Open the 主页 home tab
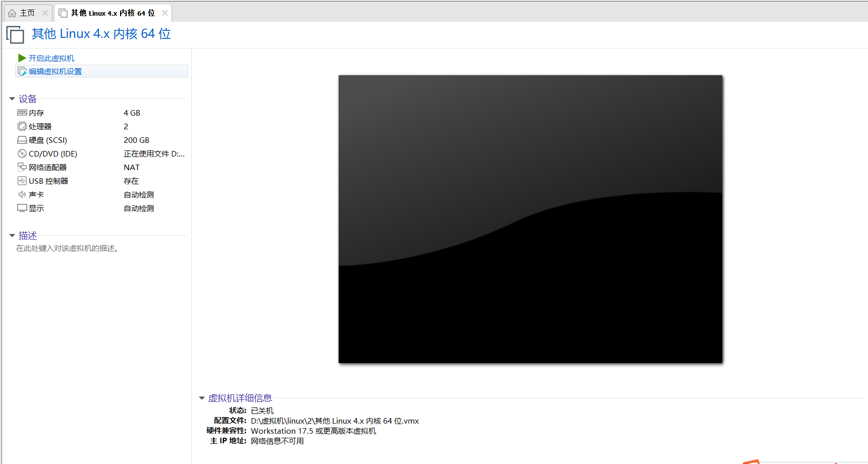This screenshot has height=464, width=868. [x=27, y=13]
